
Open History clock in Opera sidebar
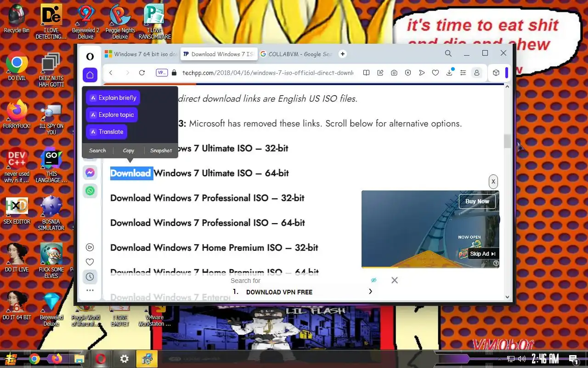[90, 277]
